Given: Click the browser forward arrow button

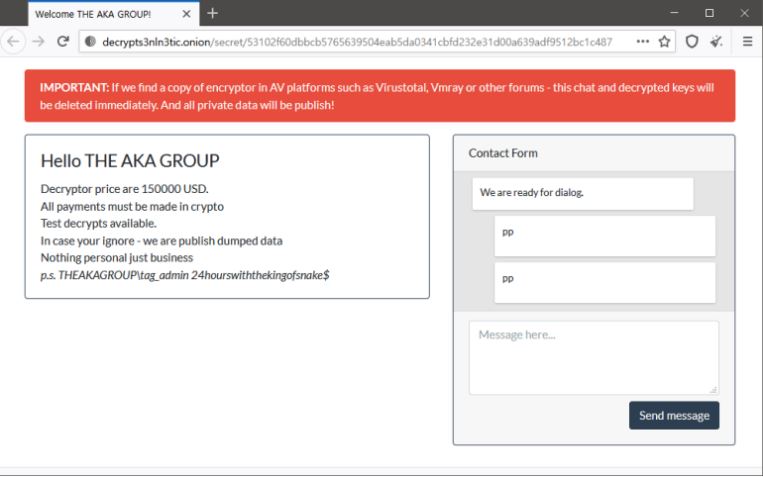Looking at the screenshot, I should pos(38,41).
